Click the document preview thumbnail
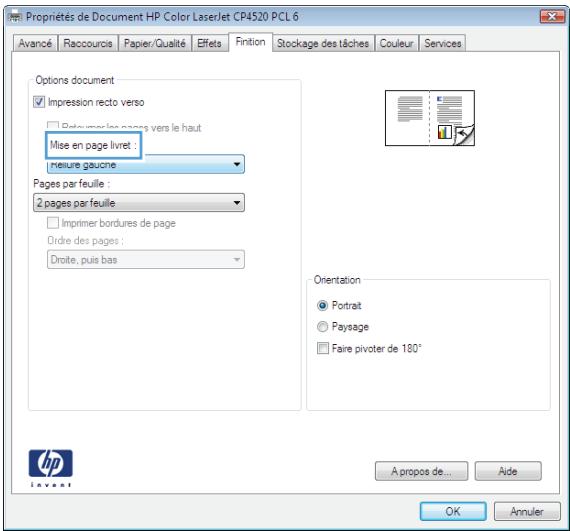Screen dimensions: 570x531 click(430, 118)
